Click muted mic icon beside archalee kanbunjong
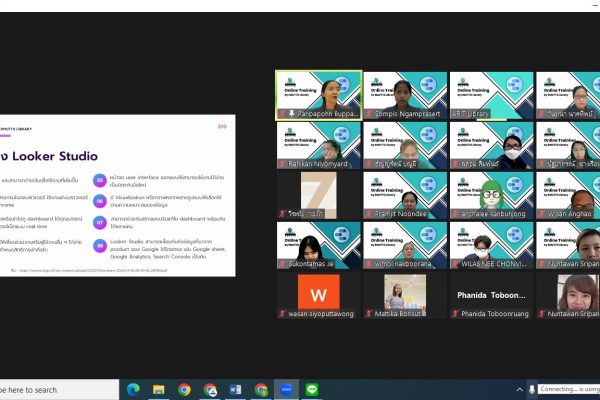This screenshot has height=400, width=600. (455, 214)
